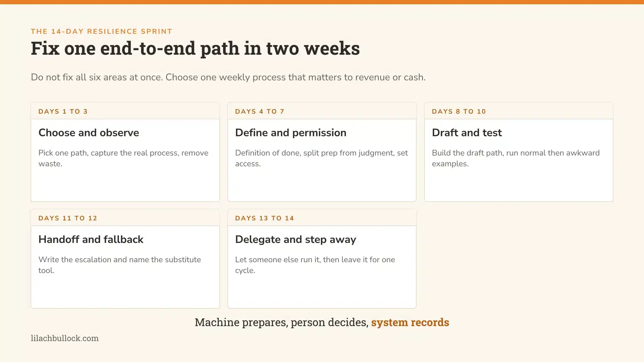
Task: Select the headline "Fix one end-to-end path in two weeks"
Action: (195, 48)
